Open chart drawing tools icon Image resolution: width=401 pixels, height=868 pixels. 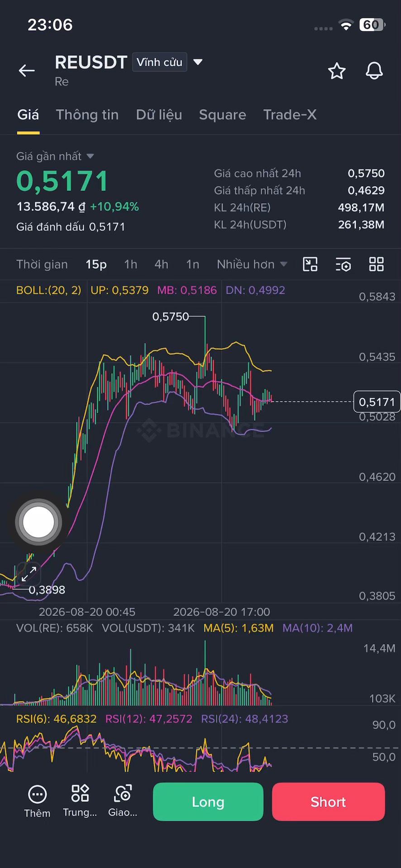point(310,264)
